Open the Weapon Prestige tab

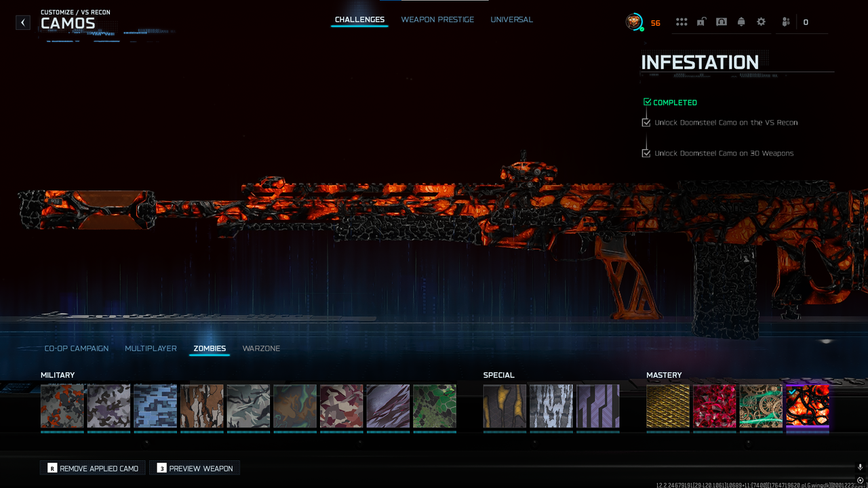pyautogui.click(x=437, y=20)
